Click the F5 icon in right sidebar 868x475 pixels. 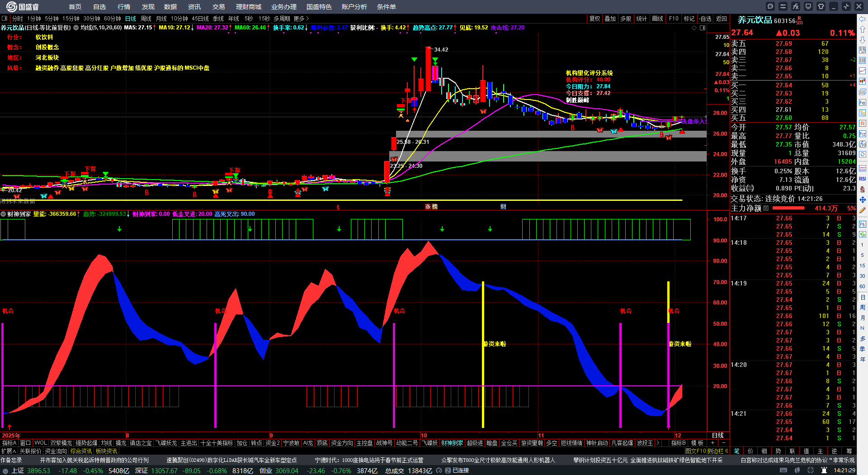(x=863, y=224)
